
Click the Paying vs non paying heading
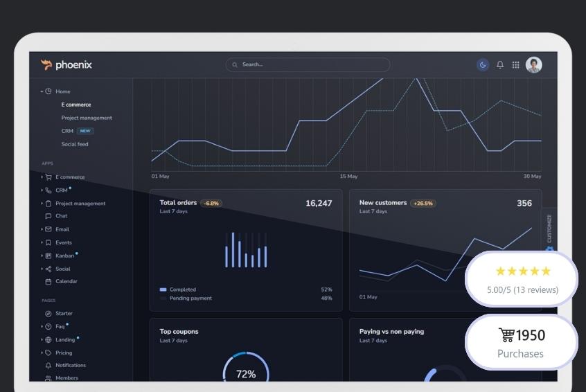coord(391,332)
